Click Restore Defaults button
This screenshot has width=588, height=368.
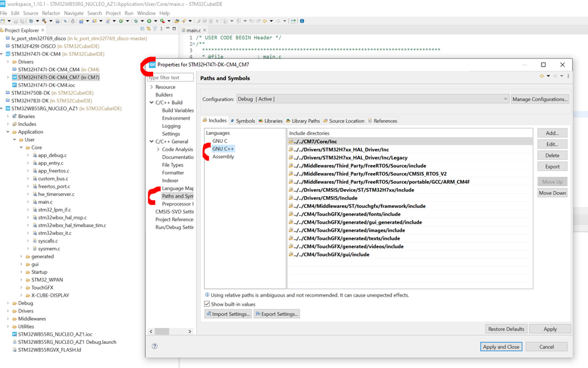(506, 329)
